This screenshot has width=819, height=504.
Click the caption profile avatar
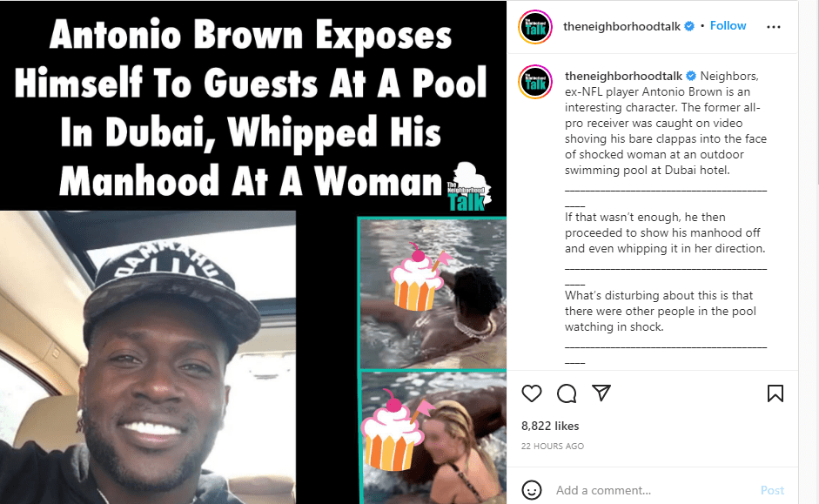pos(535,82)
